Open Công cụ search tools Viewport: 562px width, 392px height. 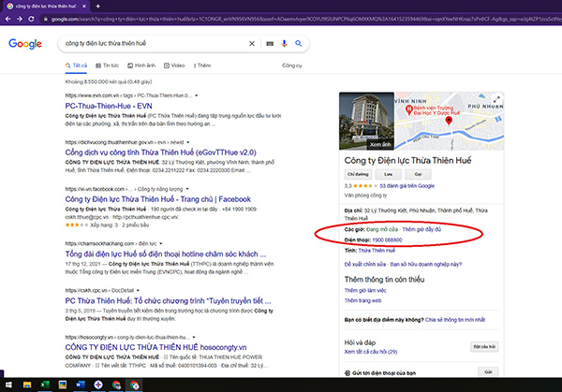coord(292,65)
